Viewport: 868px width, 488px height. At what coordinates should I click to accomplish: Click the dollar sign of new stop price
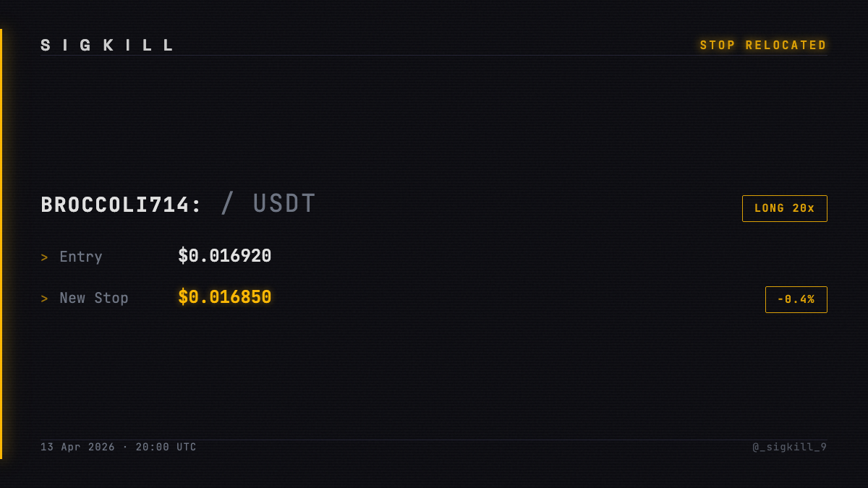click(x=183, y=297)
